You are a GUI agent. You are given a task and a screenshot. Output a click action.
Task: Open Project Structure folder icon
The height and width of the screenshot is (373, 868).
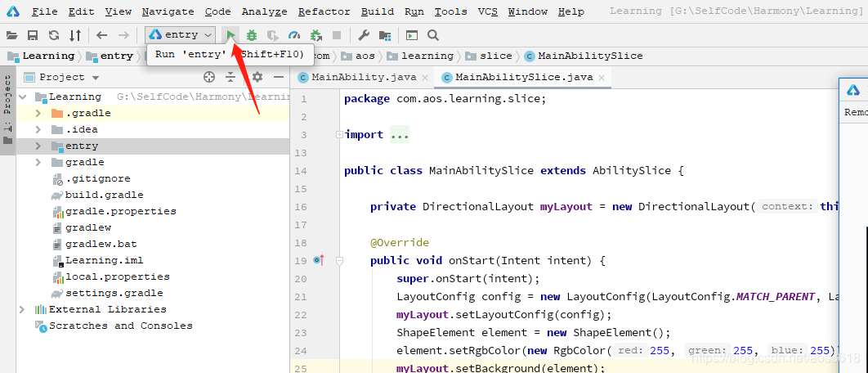pos(385,35)
